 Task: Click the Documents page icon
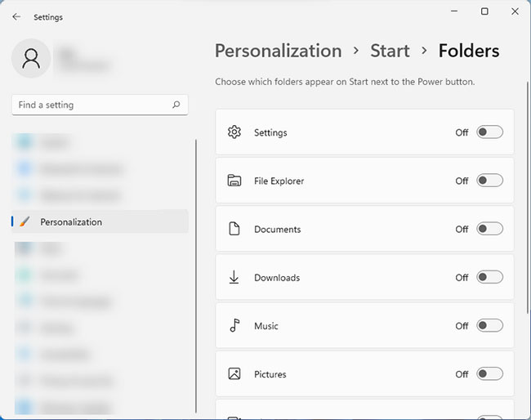point(234,229)
